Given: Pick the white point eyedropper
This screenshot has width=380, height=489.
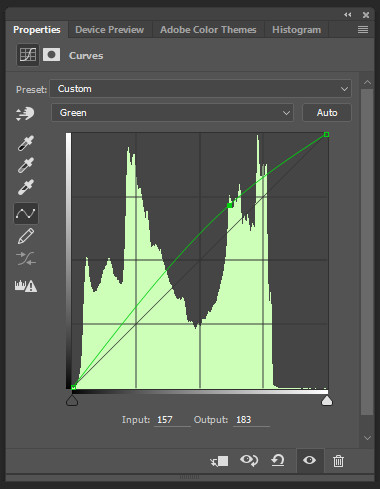Looking at the screenshot, I should tap(26, 187).
